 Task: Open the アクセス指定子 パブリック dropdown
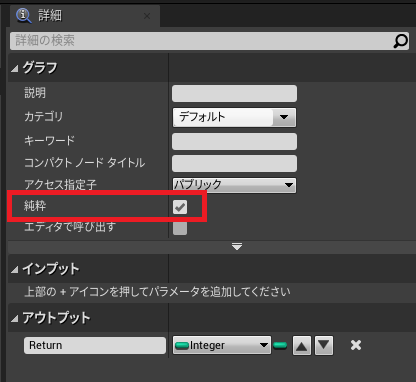[x=234, y=185]
